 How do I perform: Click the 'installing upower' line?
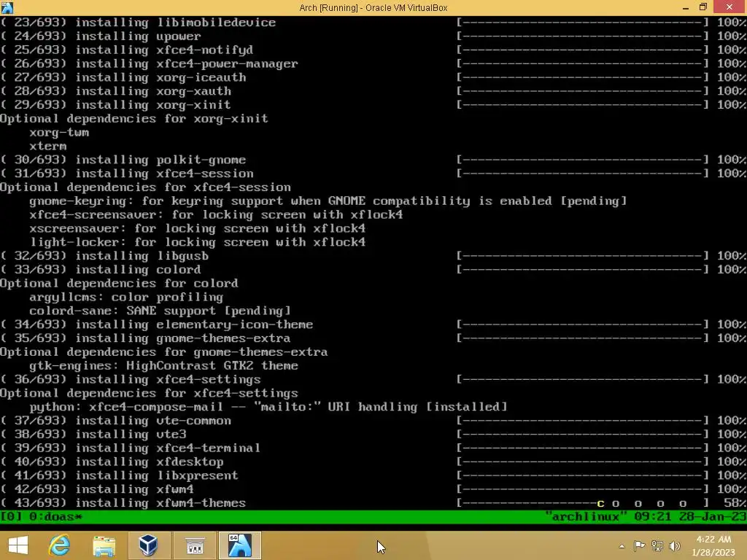[101, 36]
